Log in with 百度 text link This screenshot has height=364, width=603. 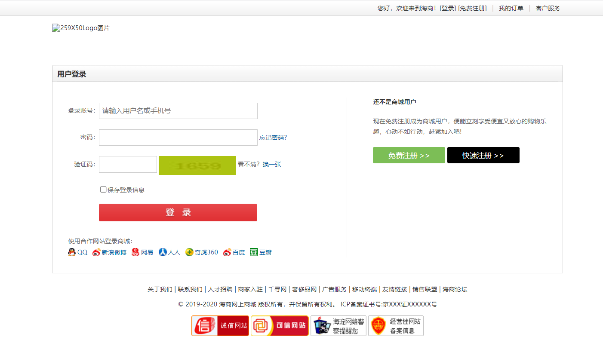tap(239, 252)
